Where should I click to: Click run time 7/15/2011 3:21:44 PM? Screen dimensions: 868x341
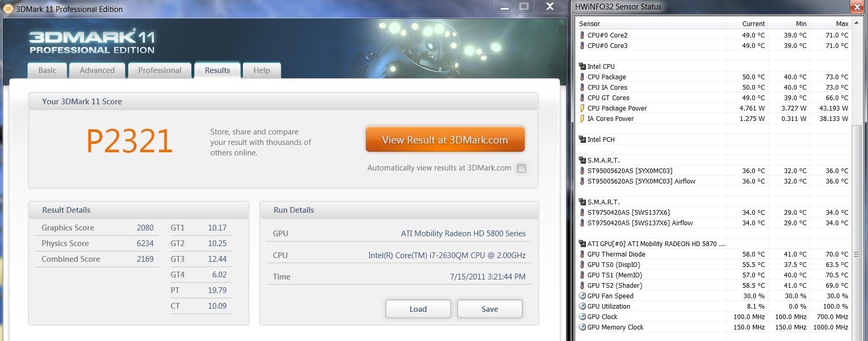(487, 277)
